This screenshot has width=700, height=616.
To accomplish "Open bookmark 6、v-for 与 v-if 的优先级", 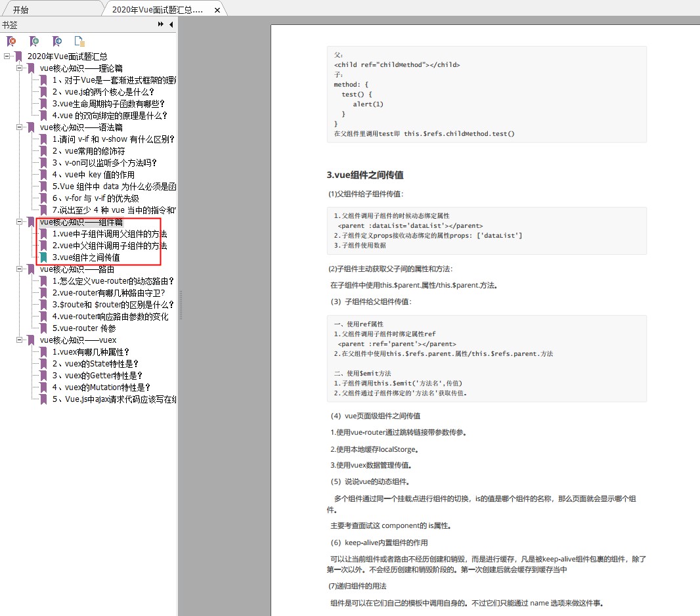I will [x=95, y=198].
